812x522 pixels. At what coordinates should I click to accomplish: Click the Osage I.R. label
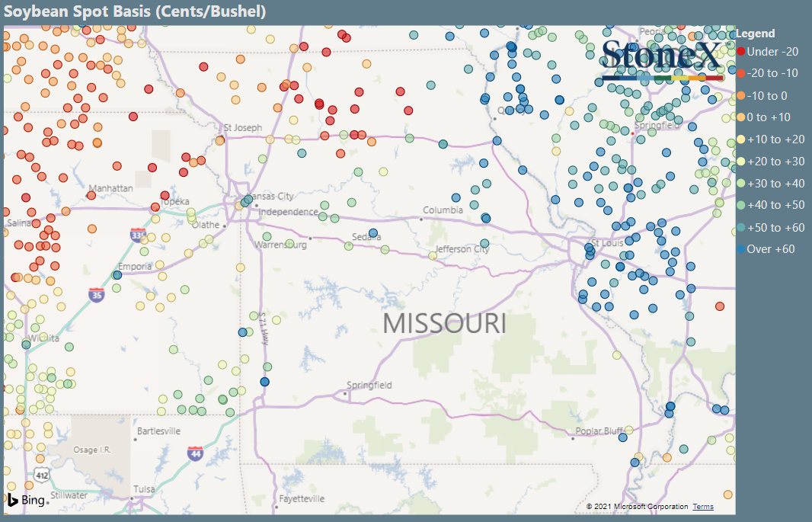92,450
